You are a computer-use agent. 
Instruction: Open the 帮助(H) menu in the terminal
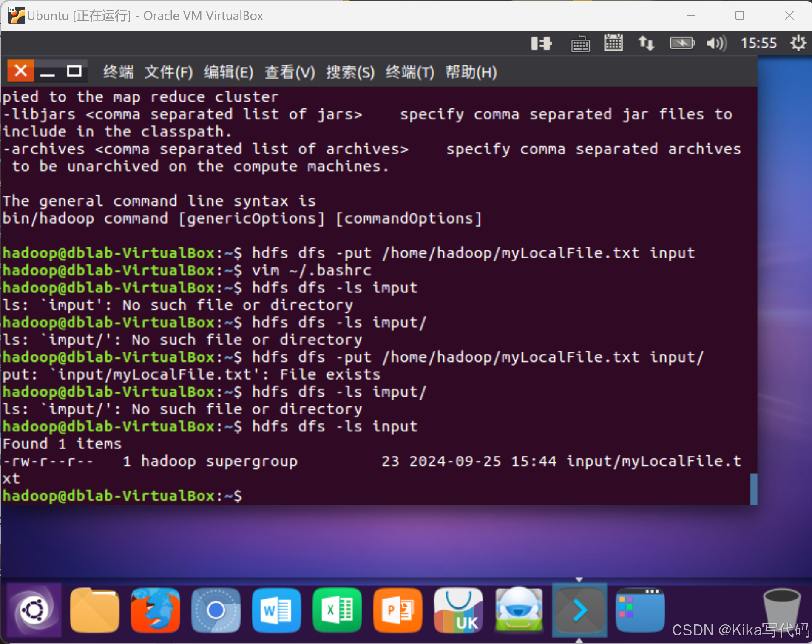pos(471,72)
